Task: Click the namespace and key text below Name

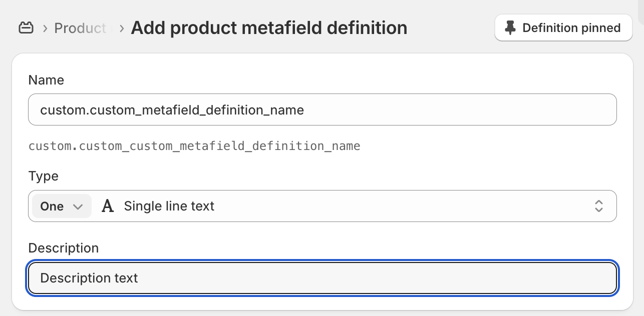Action: 194,146
